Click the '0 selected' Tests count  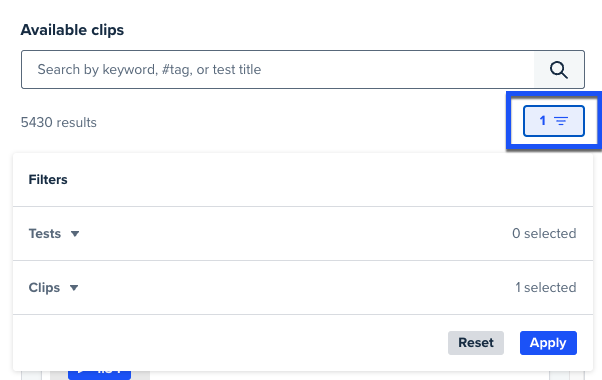544,233
